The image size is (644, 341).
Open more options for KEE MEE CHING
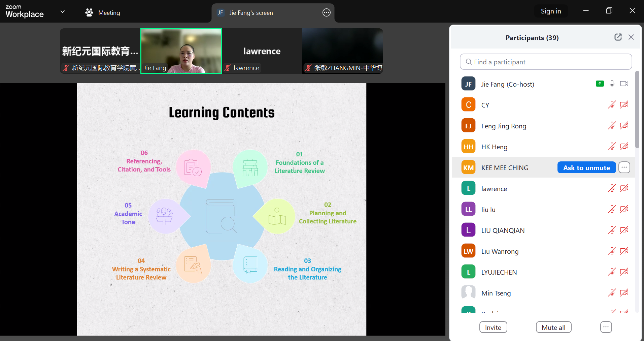point(624,167)
